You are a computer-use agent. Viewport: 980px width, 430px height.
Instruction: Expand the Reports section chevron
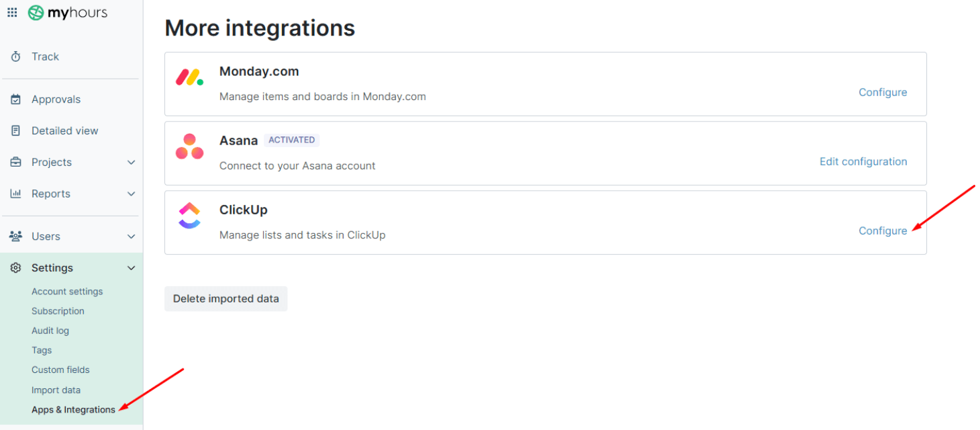(x=132, y=193)
